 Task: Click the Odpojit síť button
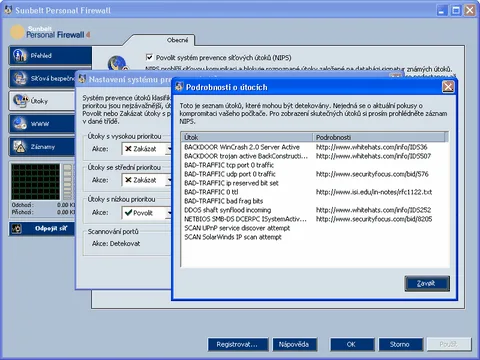tap(42, 229)
